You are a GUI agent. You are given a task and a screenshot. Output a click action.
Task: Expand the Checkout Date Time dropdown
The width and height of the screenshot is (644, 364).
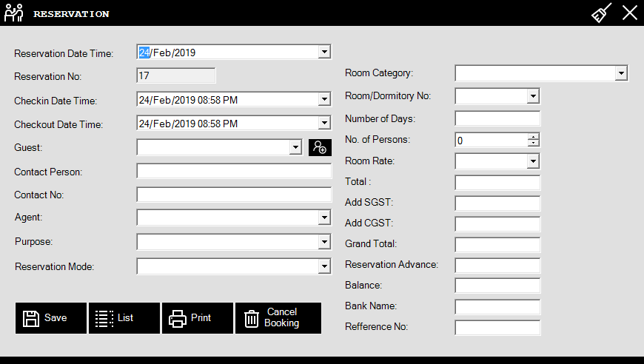tap(323, 124)
